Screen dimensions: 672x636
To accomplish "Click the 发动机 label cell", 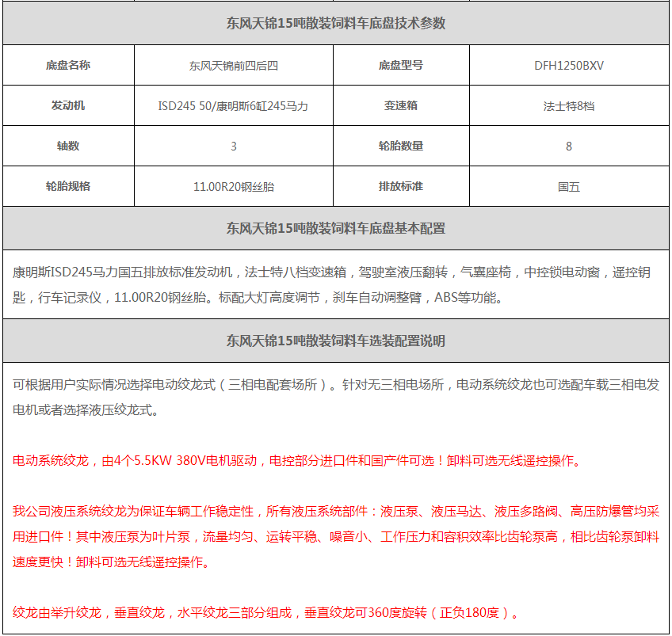I will point(68,105).
